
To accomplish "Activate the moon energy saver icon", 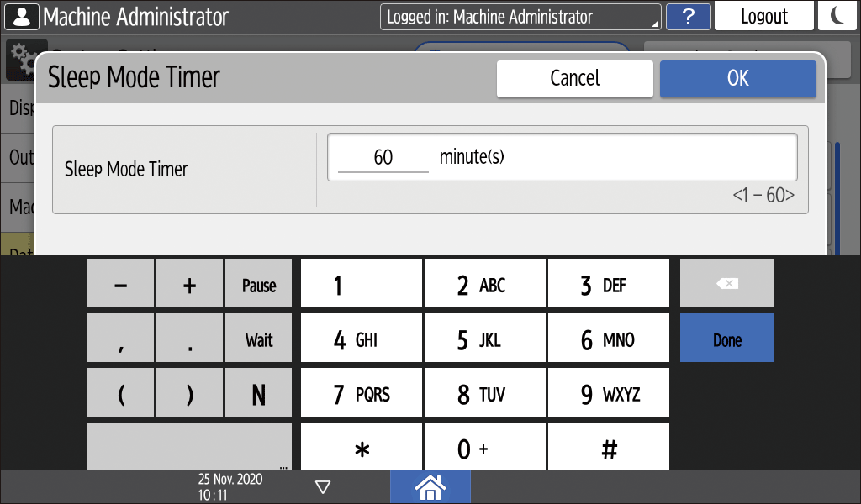I will 837,17.
